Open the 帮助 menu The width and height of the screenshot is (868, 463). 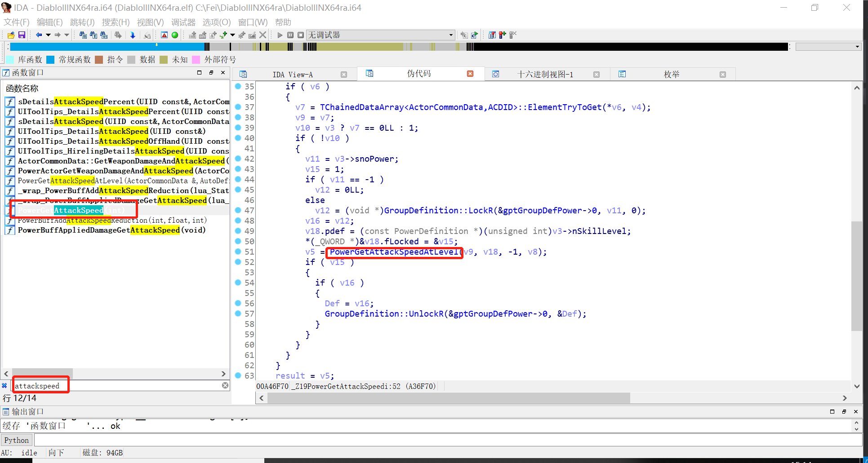(283, 22)
